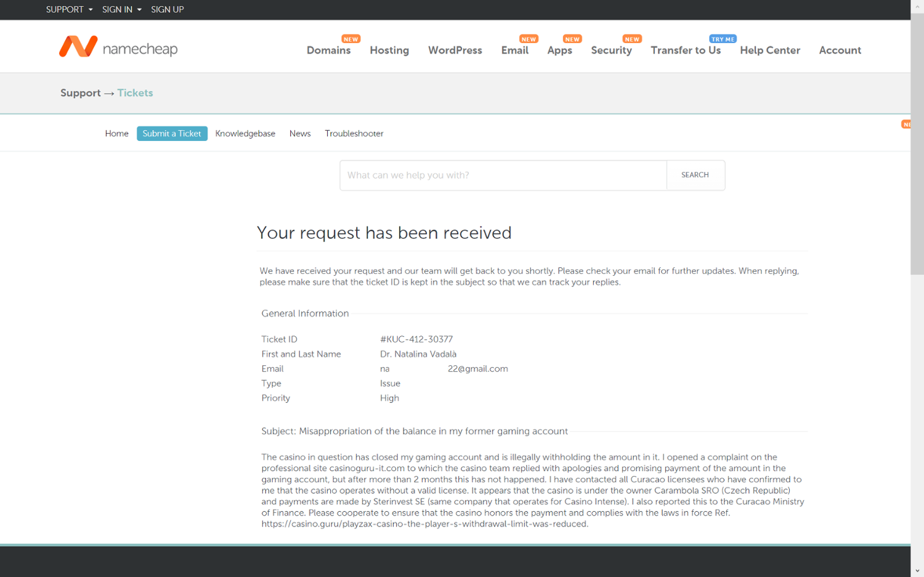Click the NEW badge above Domains
Screen dimensions: 924x577
(x=351, y=39)
